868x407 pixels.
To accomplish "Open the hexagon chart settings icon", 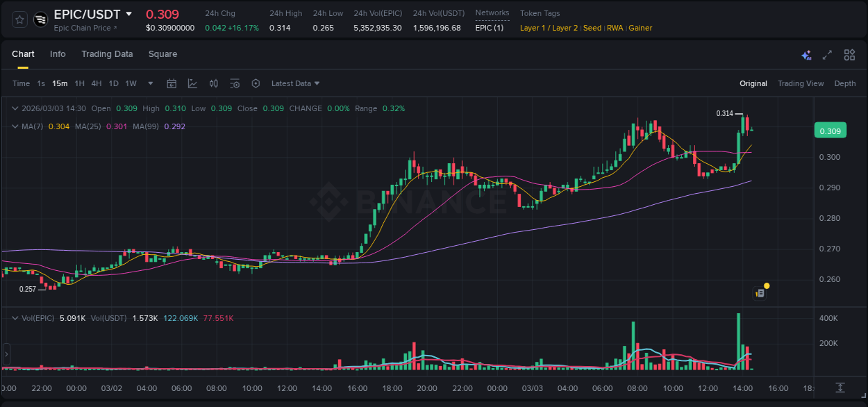I will pos(256,83).
